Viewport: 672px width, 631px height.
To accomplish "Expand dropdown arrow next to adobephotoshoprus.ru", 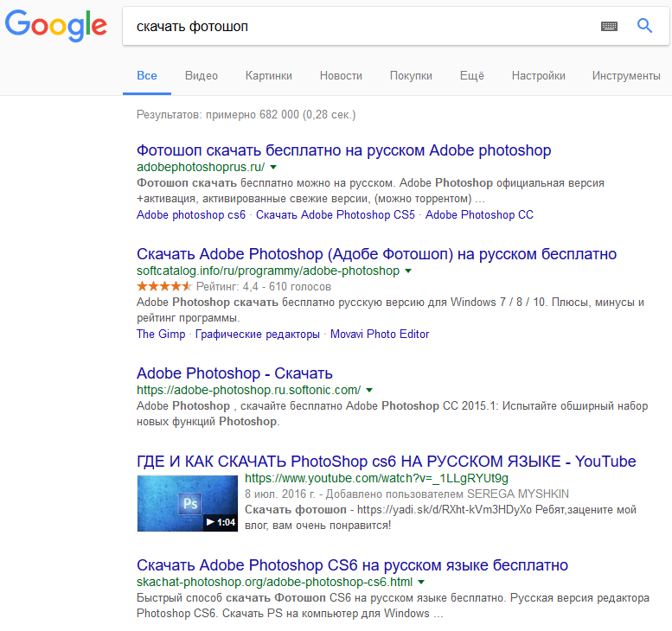I will [x=273, y=167].
